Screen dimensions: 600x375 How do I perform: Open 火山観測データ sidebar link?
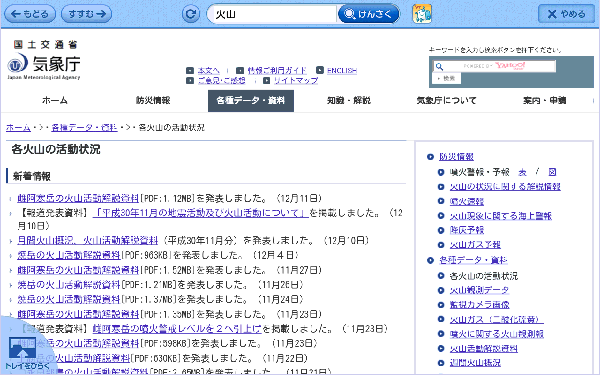coord(479,290)
